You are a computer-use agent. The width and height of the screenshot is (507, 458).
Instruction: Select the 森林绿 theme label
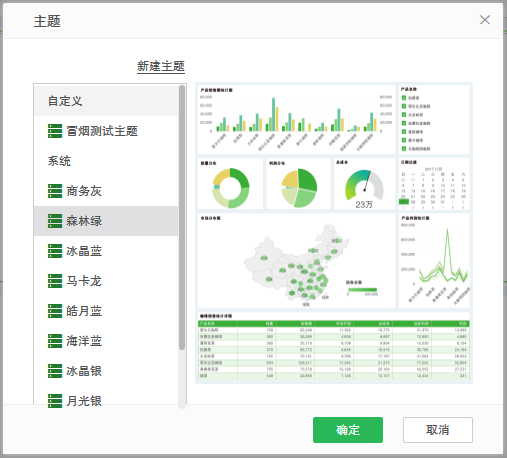point(84,221)
